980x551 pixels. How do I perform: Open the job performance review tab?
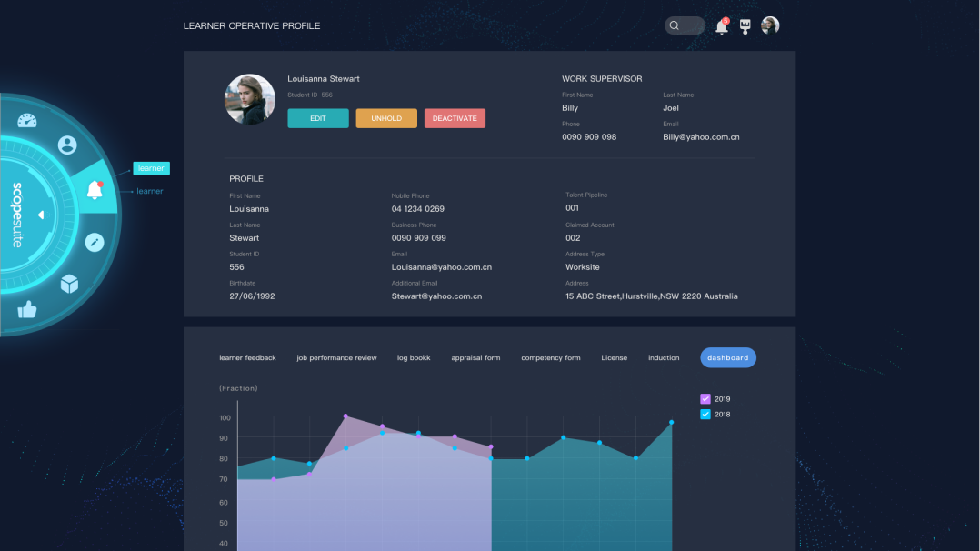pos(336,358)
